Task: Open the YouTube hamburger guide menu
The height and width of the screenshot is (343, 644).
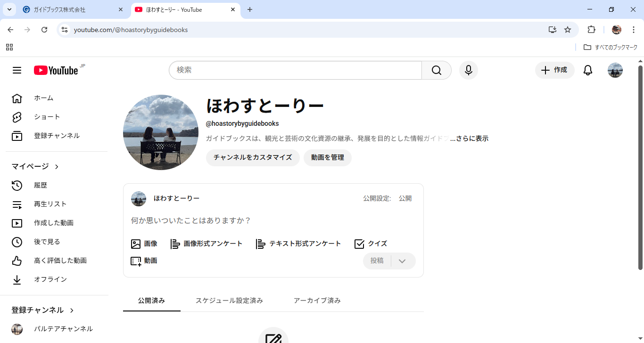Action: click(17, 70)
